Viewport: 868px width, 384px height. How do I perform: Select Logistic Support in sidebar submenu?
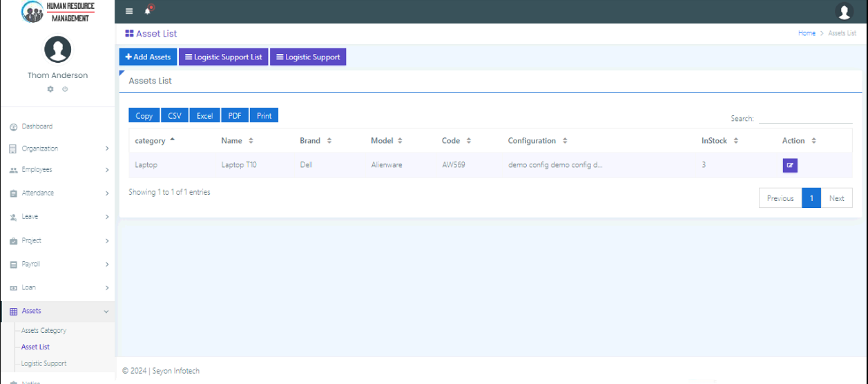coord(44,363)
